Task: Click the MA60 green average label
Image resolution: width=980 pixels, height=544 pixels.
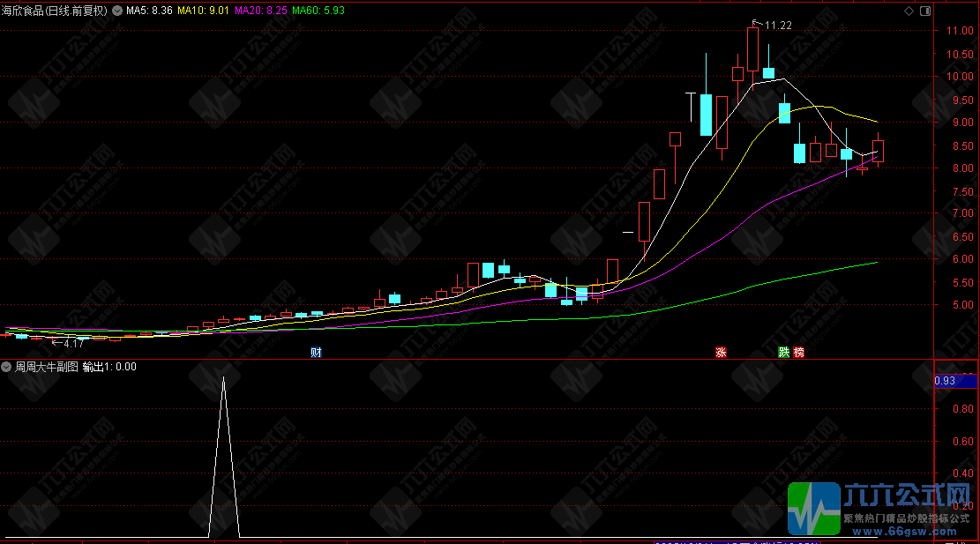Action: pyautogui.click(x=318, y=11)
